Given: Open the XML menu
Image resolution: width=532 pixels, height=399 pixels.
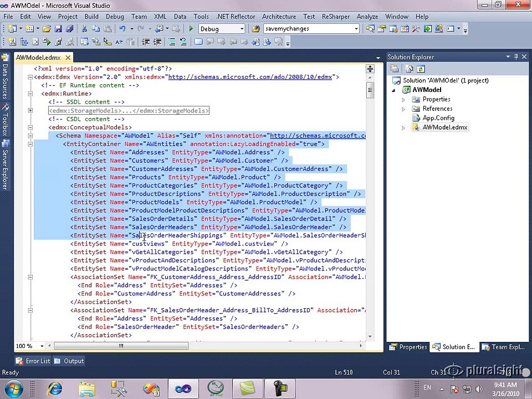Looking at the screenshot, I should click(160, 16).
